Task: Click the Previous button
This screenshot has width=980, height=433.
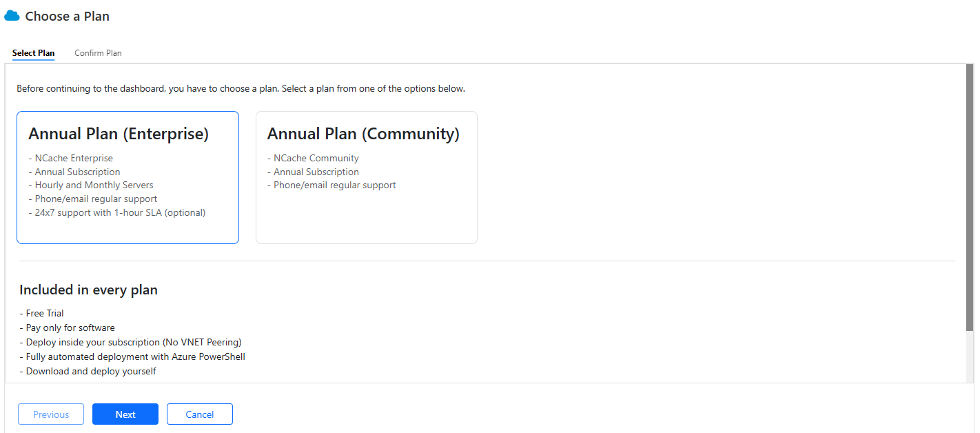Action: 50,414
